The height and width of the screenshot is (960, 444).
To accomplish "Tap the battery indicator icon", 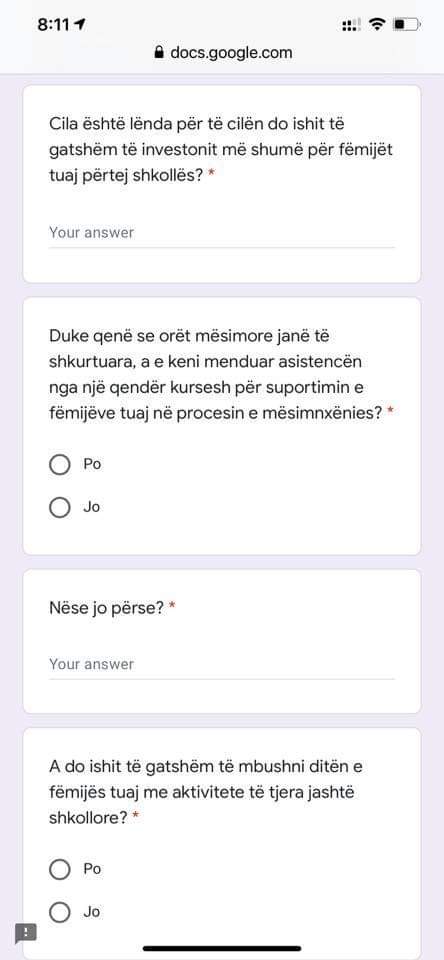I will (407, 24).
